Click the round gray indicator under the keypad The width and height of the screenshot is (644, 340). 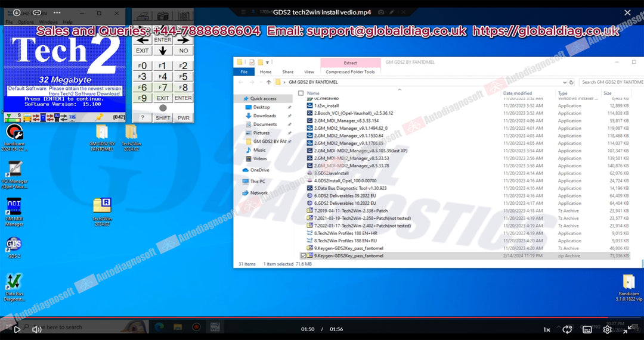(x=163, y=108)
